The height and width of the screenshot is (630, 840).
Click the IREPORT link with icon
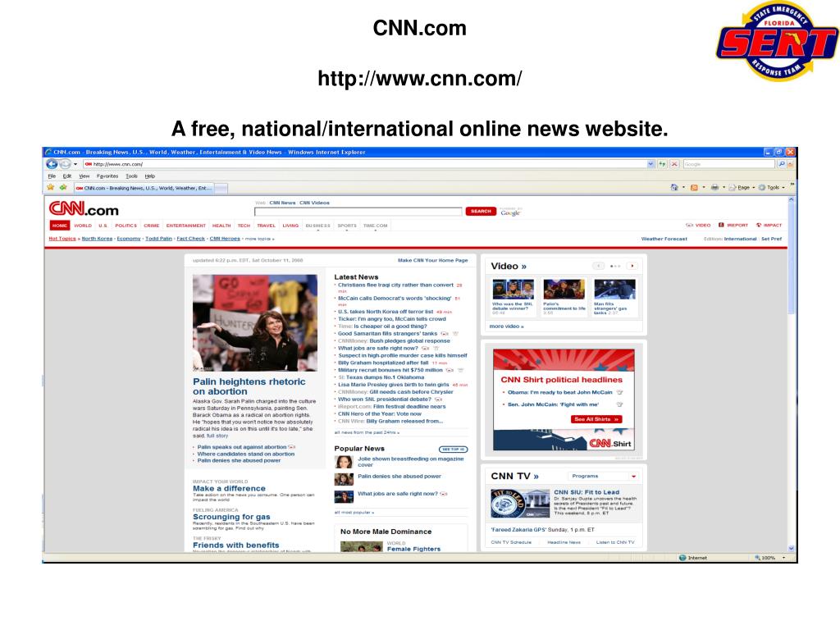(733, 225)
